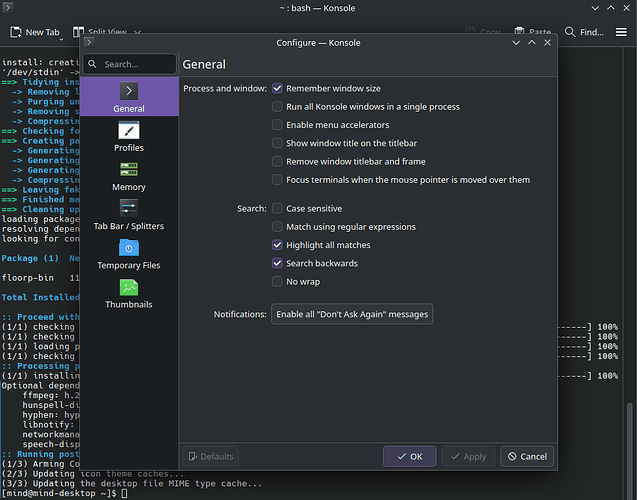Click the 'Search:' section label
637x500 pixels.
pos(252,208)
